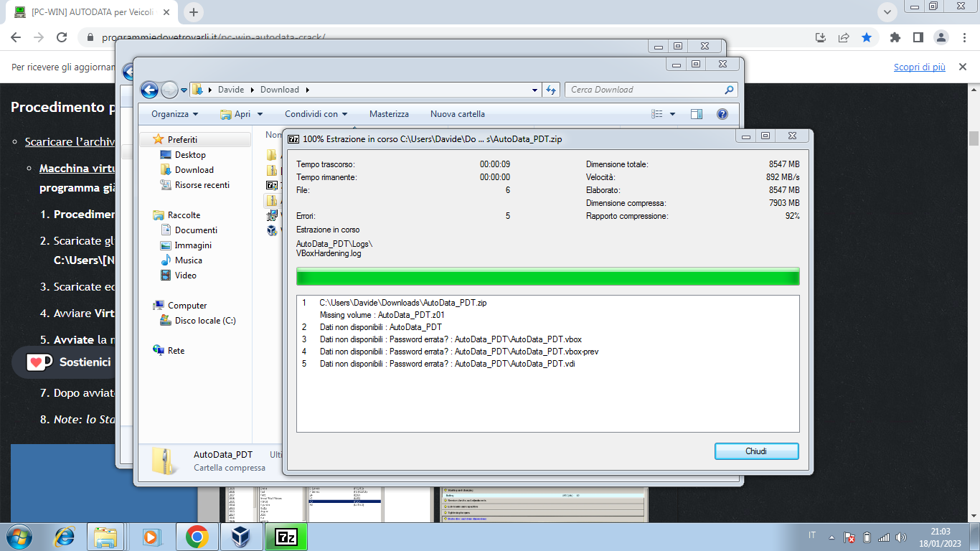Image resolution: width=980 pixels, height=551 pixels.
Task: Select Download in the navigation pane
Action: tap(194, 170)
